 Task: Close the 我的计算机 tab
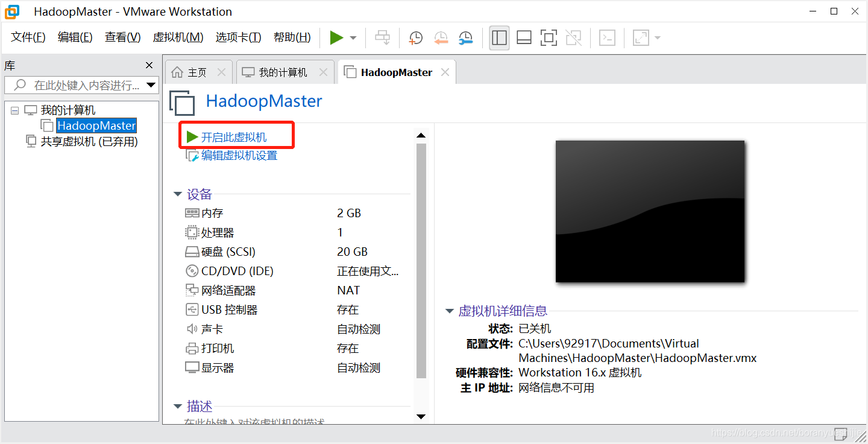coord(324,72)
